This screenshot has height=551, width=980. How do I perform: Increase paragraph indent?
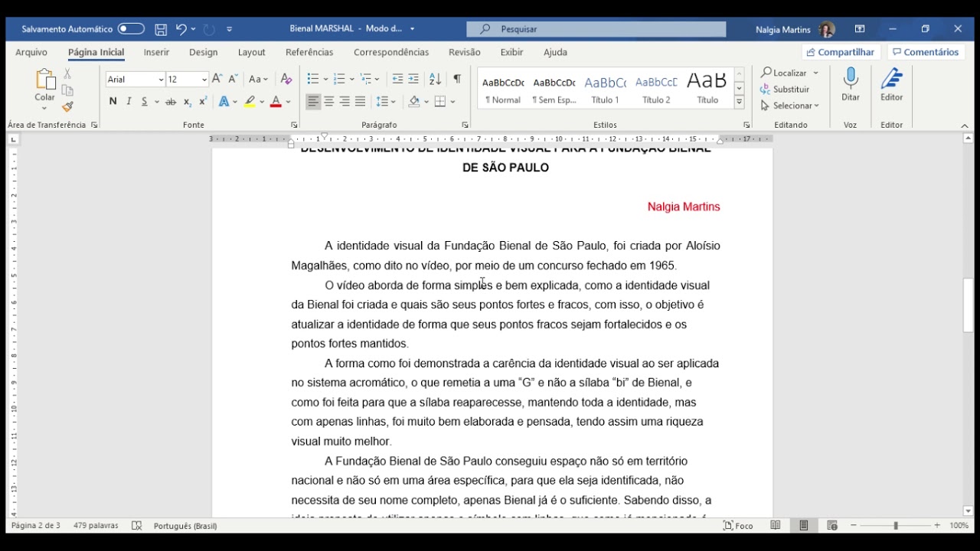(413, 79)
